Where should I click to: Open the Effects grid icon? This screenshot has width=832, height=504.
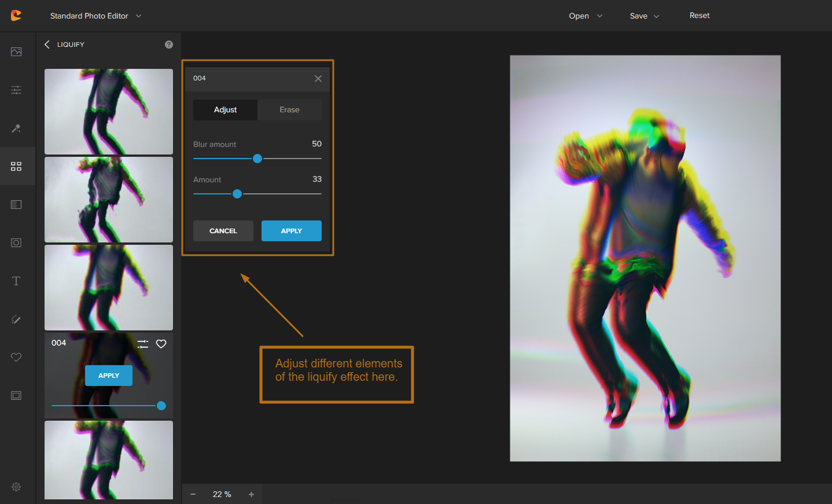pyautogui.click(x=16, y=167)
